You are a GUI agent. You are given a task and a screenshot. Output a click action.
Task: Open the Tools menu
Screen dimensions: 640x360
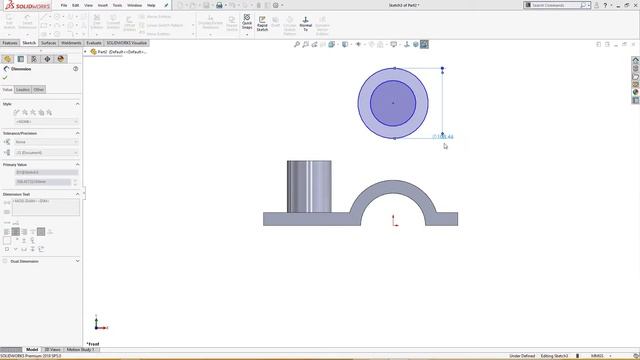point(117,5)
